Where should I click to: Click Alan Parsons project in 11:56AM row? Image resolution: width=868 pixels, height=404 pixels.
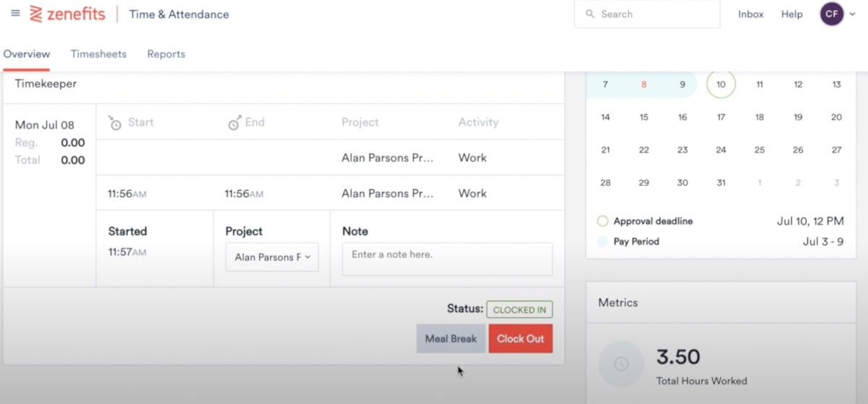(388, 193)
